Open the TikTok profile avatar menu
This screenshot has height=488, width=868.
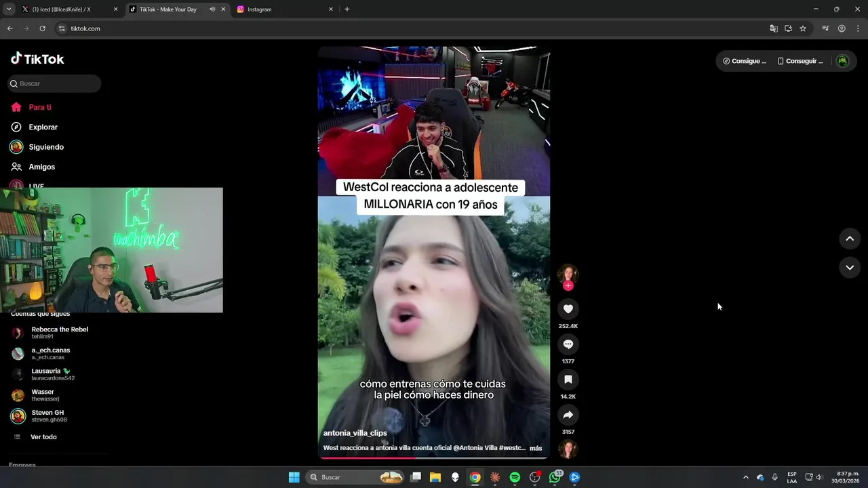click(842, 61)
